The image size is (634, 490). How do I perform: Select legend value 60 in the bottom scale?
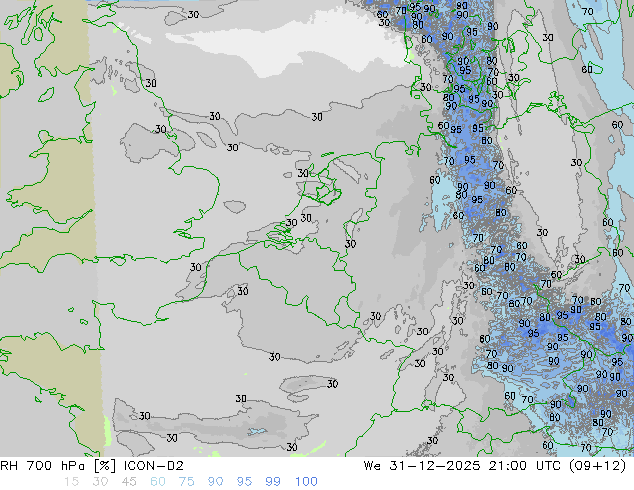[x=158, y=482]
